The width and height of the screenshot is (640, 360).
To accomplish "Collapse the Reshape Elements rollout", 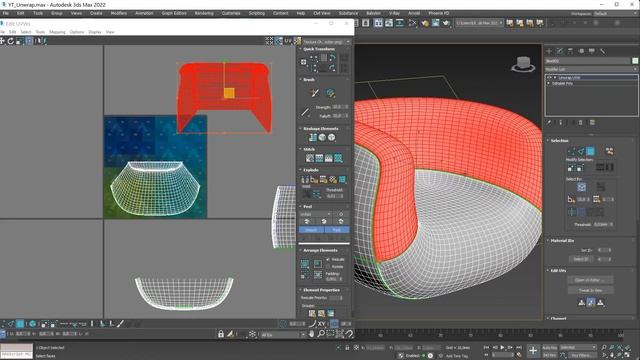I will coord(321,129).
